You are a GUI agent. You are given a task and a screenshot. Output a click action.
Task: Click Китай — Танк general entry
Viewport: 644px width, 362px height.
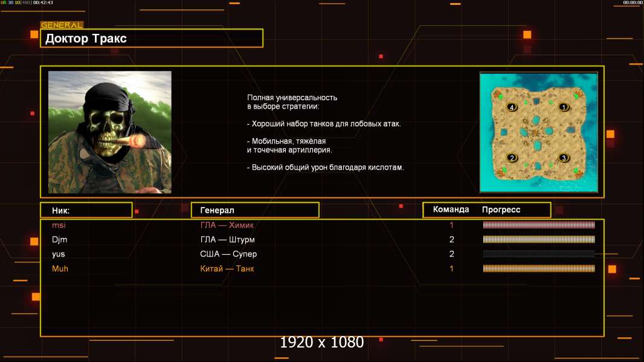[x=227, y=269]
